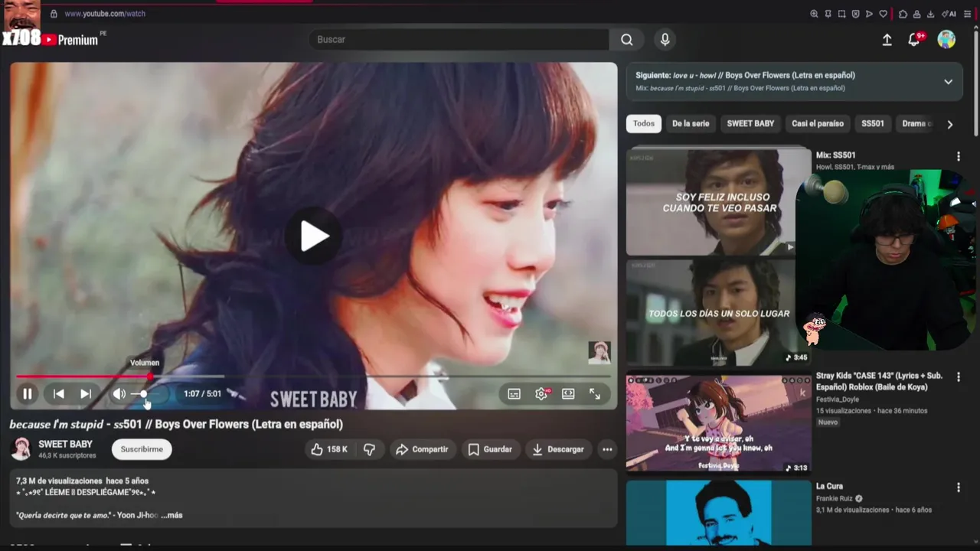Click the red video progress bar
The image size is (980, 551).
(x=83, y=377)
